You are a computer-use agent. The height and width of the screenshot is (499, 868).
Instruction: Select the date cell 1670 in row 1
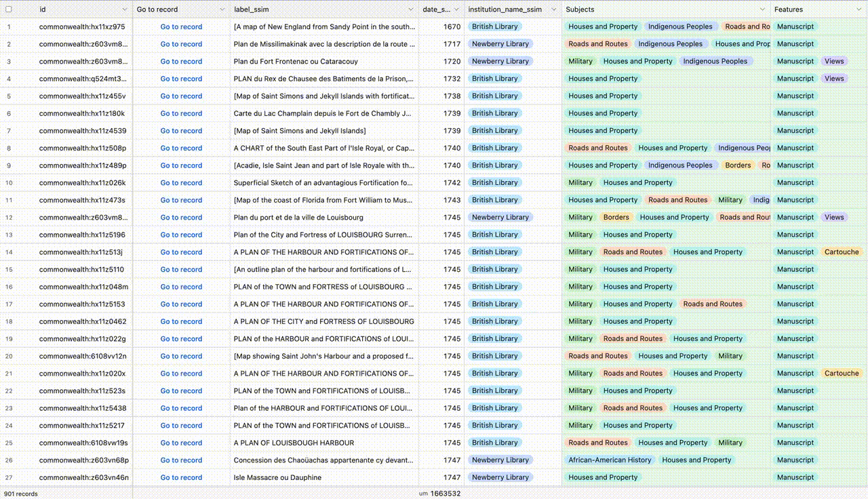pos(452,26)
